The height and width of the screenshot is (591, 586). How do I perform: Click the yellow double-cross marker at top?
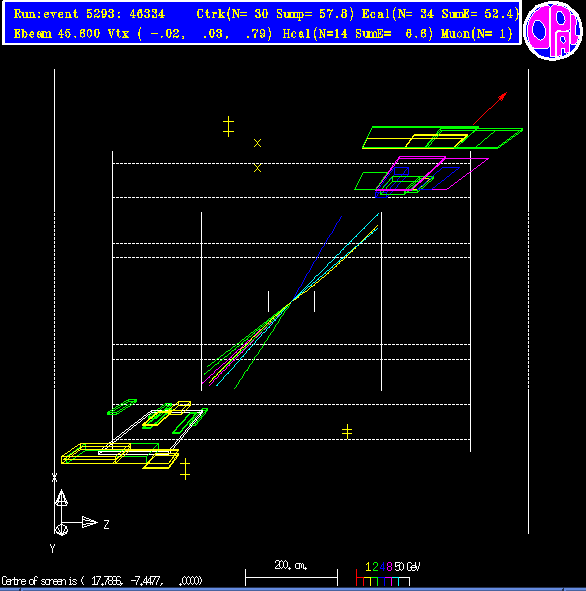[x=228, y=126]
